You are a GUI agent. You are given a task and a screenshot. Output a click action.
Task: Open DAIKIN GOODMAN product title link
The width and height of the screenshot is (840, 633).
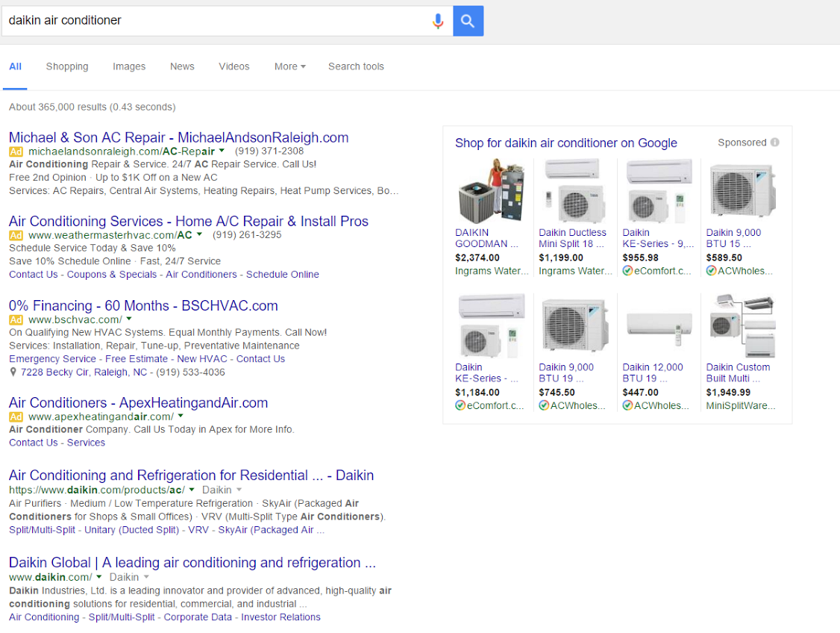coord(486,239)
